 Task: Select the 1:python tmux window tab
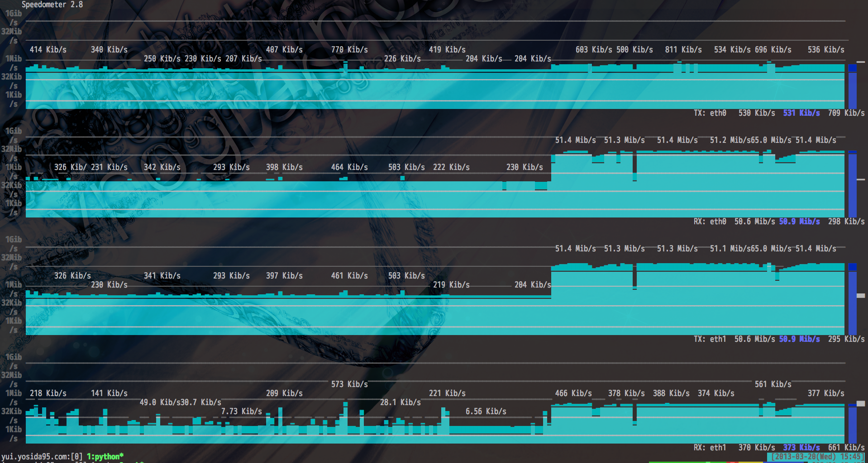coord(105,456)
